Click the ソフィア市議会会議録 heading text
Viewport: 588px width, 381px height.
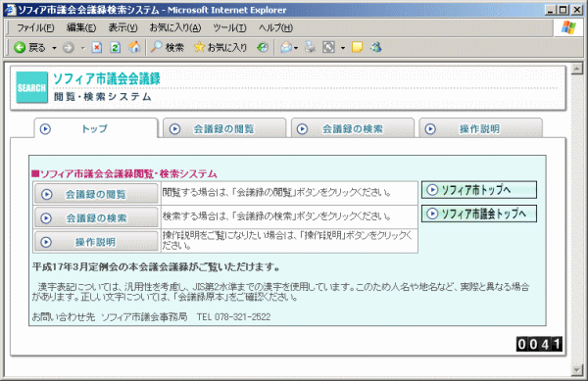click(107, 78)
